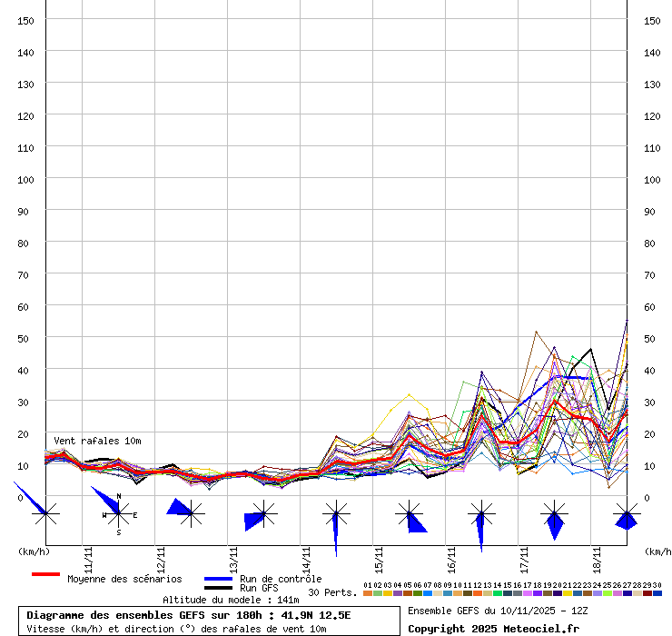Click the wind direction rose above 16/11
Screen dimensions: 672x636
coord(481,515)
